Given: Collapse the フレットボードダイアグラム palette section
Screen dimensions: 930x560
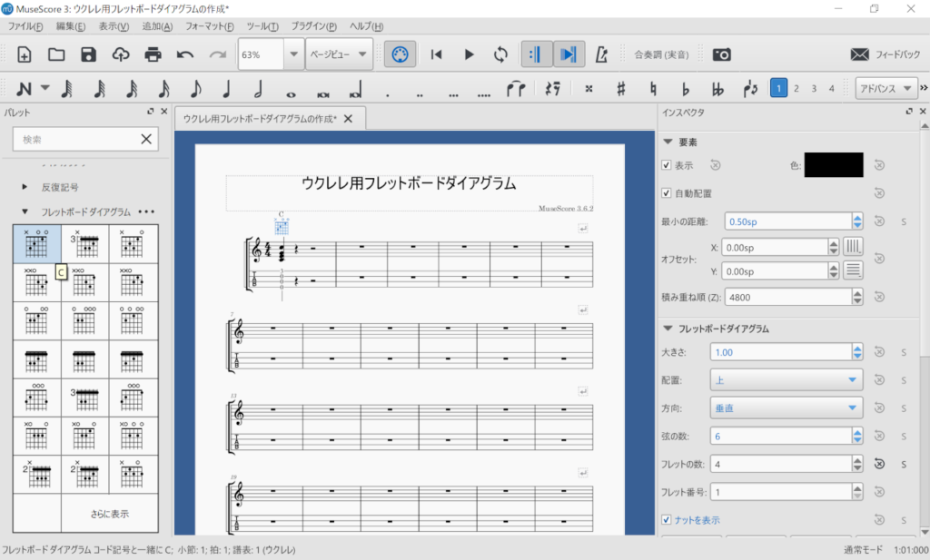Looking at the screenshot, I should tap(25, 211).
